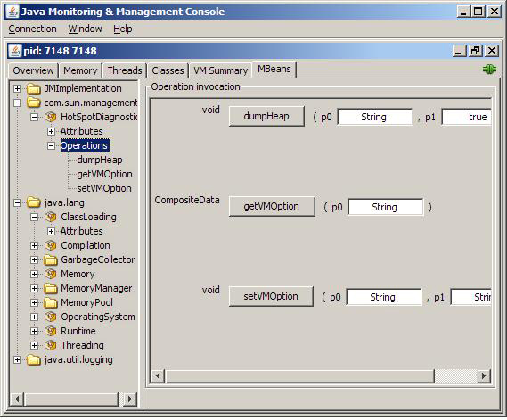Click the Java icon in pid window title
Screen dimensions: 507x420
coord(15,51)
